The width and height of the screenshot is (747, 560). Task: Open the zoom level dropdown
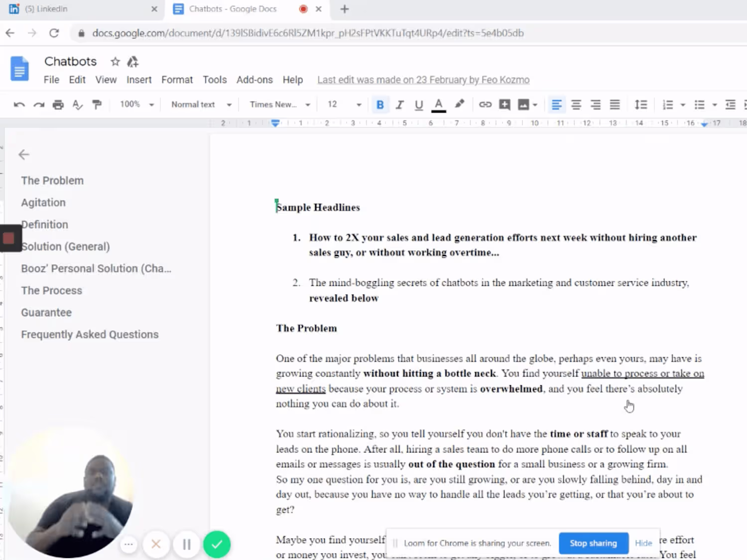136,105
